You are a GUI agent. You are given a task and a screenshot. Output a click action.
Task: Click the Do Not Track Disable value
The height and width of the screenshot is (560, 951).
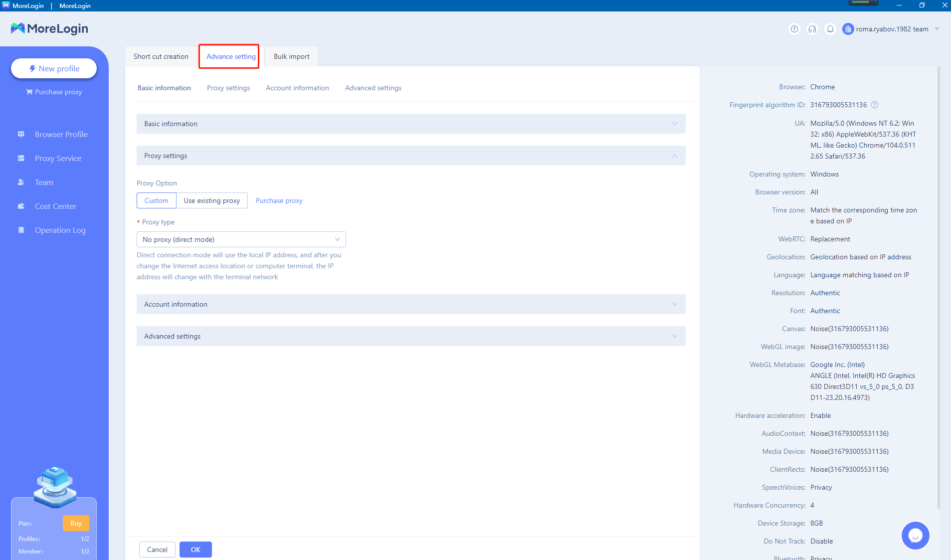tap(821, 541)
